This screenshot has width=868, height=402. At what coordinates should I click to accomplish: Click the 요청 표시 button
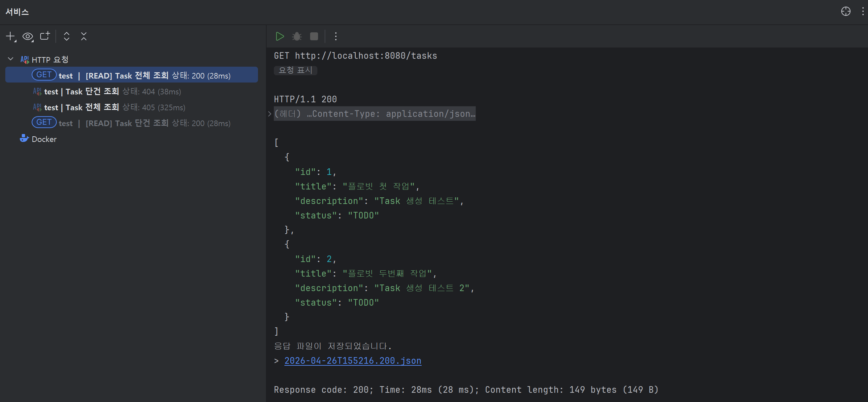tap(296, 70)
